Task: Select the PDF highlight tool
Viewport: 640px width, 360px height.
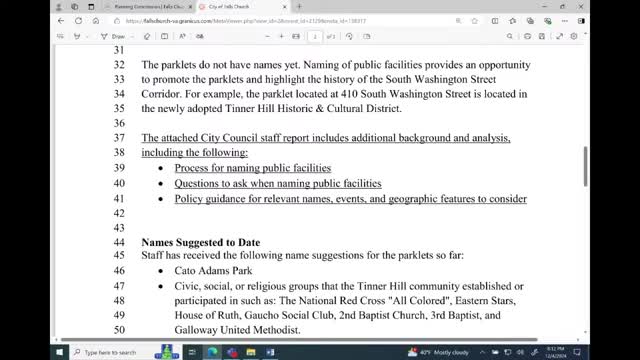Action: pyautogui.click(x=77, y=36)
